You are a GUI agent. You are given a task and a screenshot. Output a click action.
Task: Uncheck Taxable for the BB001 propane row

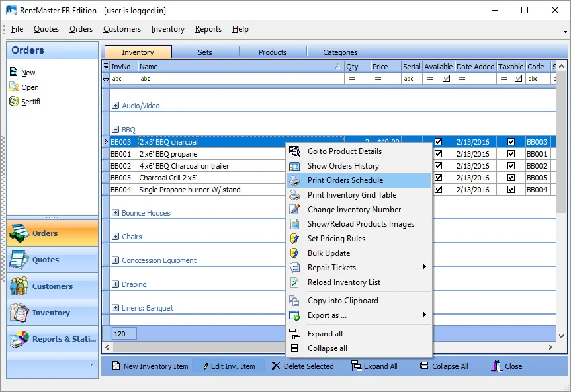pos(511,153)
